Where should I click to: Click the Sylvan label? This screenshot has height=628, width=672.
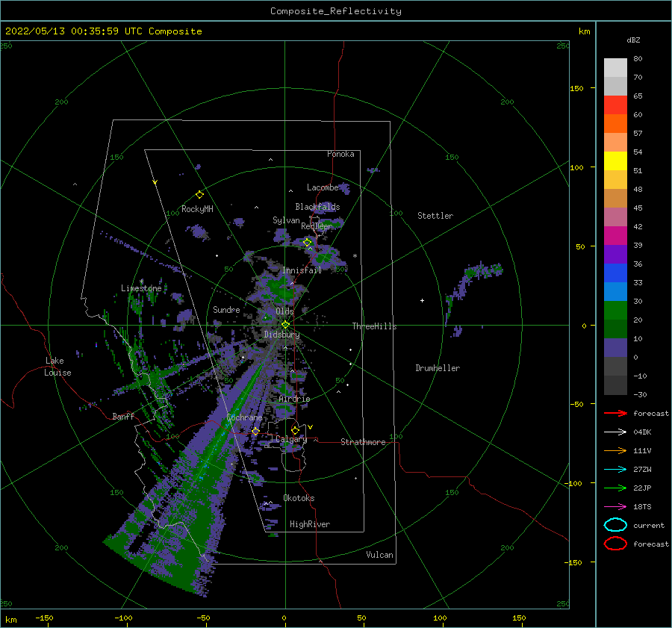tap(286, 220)
